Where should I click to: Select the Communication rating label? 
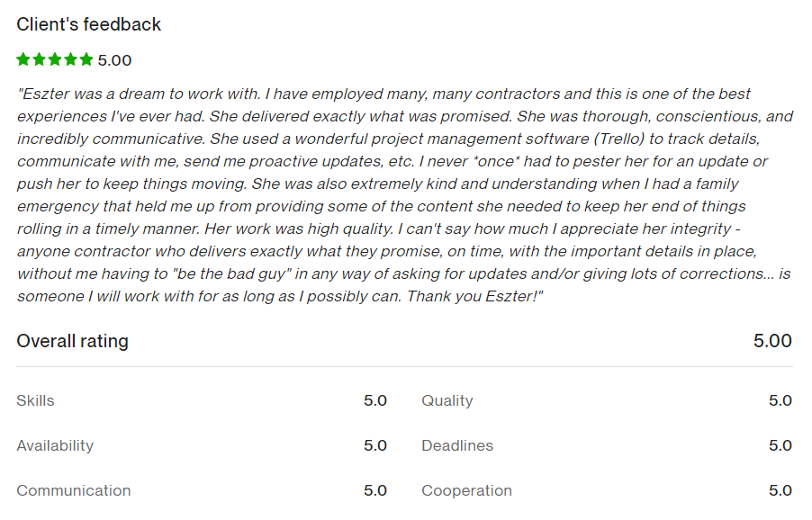(74, 490)
